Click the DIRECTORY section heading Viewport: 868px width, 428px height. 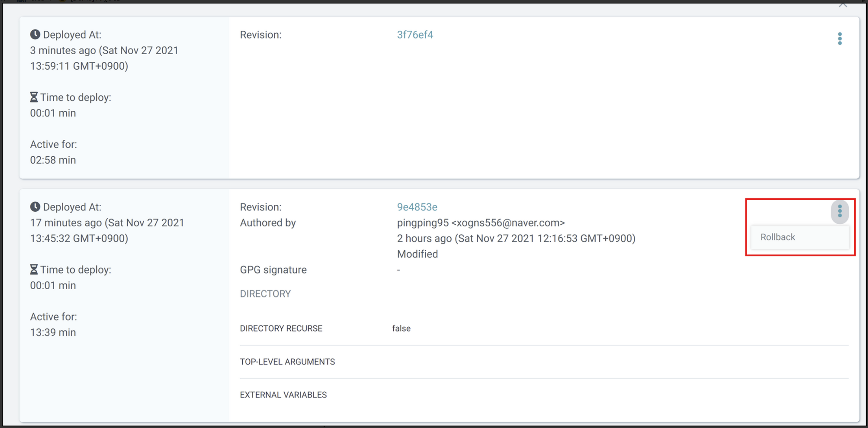[265, 294]
